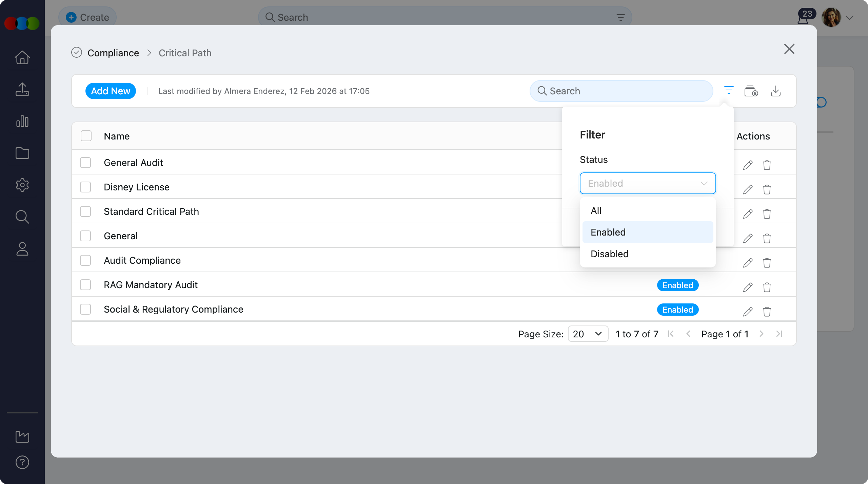Toggle the select-all checkbox in the Name header
This screenshot has width=868, height=484.
pos(86,136)
